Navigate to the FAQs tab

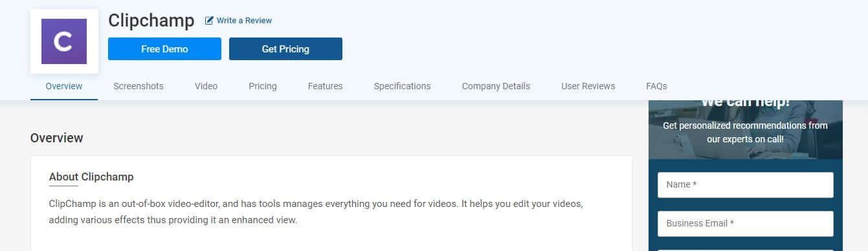(x=656, y=86)
